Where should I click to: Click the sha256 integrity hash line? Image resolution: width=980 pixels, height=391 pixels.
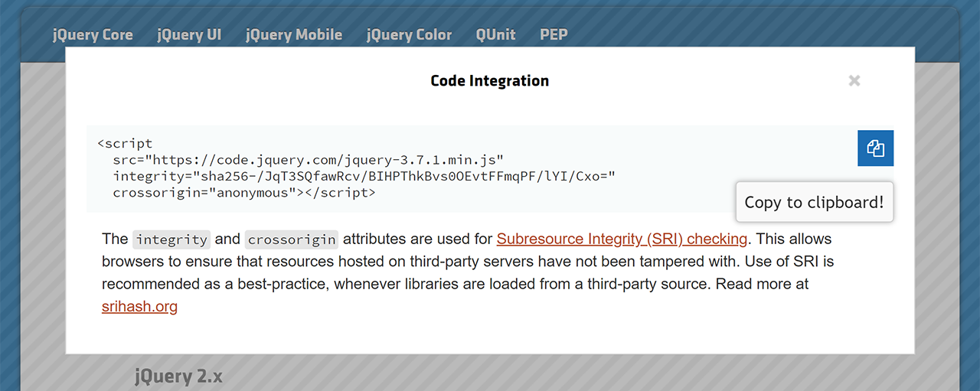364,177
